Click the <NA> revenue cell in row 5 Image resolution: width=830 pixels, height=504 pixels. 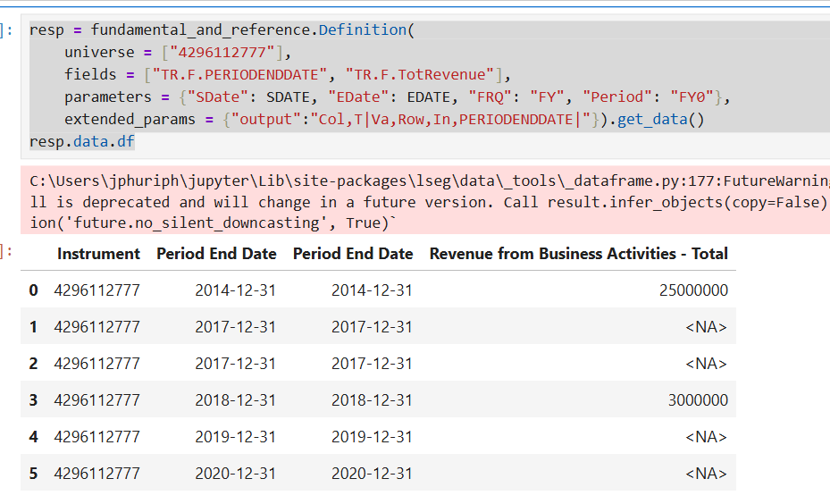(706, 474)
